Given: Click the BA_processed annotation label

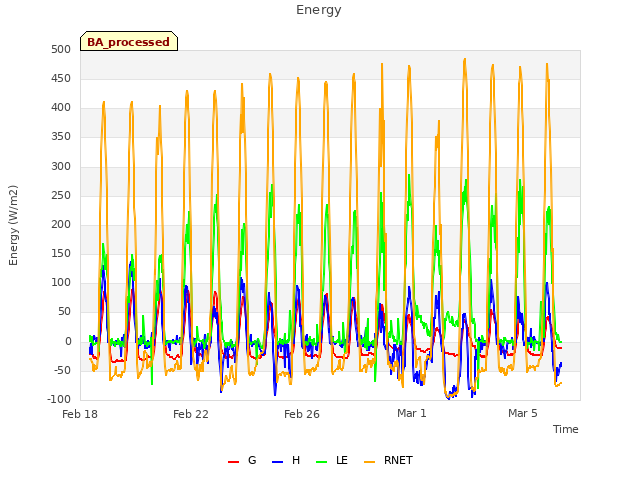Looking at the screenshot, I should tap(129, 42).
